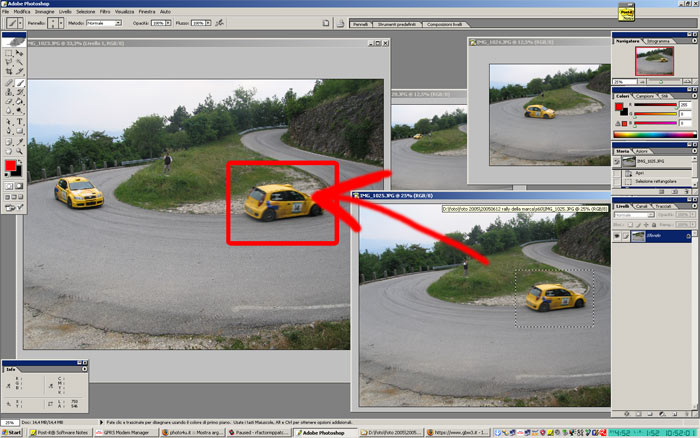Screen dimensions: 700x438
Task: Click the Navigatore preview thumbnail
Action: [654, 61]
